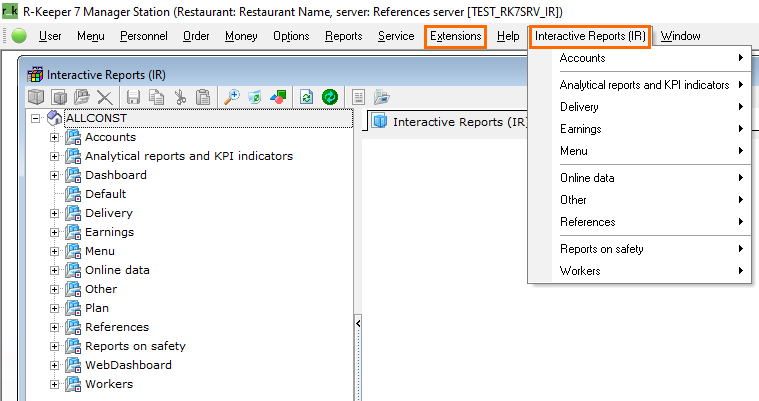Click the open folder files toolbar icon
Viewport: 759px width, 401px height.
[x=381, y=97]
